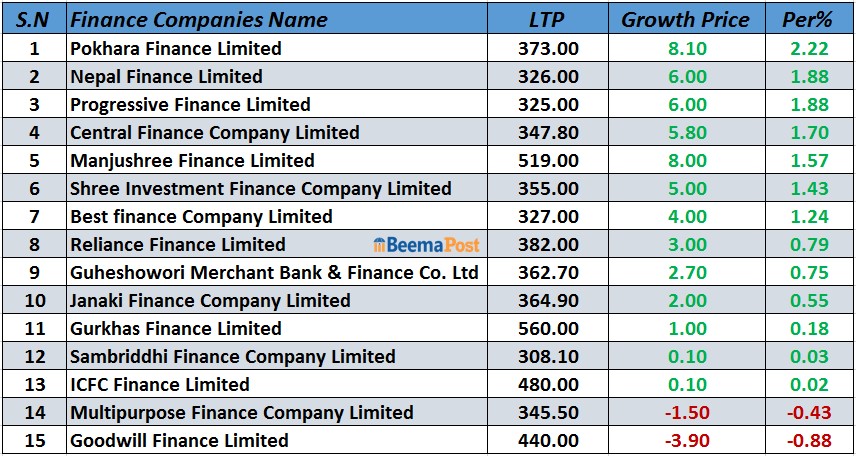Select Manjushree Finance Limited LTP 519.00

coord(548,161)
